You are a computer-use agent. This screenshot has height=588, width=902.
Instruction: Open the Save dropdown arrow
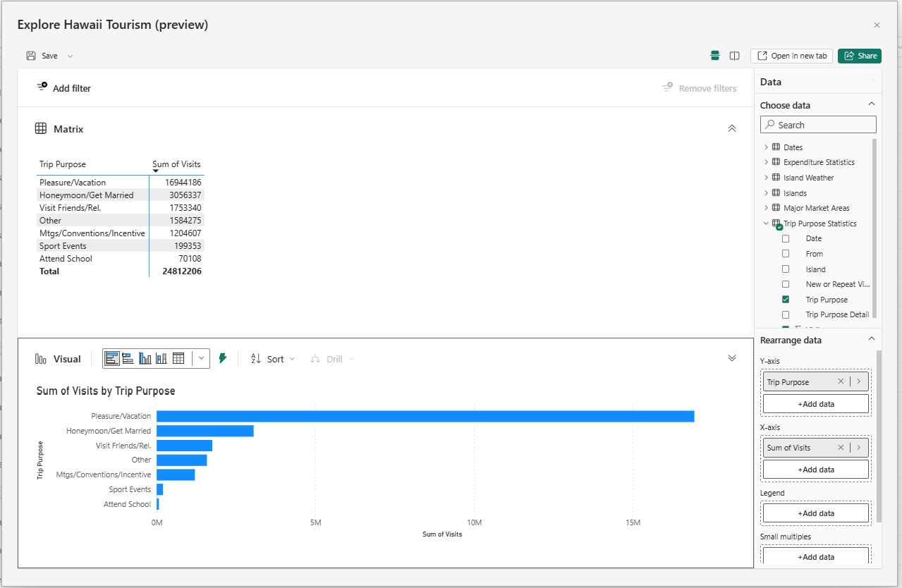click(x=70, y=56)
